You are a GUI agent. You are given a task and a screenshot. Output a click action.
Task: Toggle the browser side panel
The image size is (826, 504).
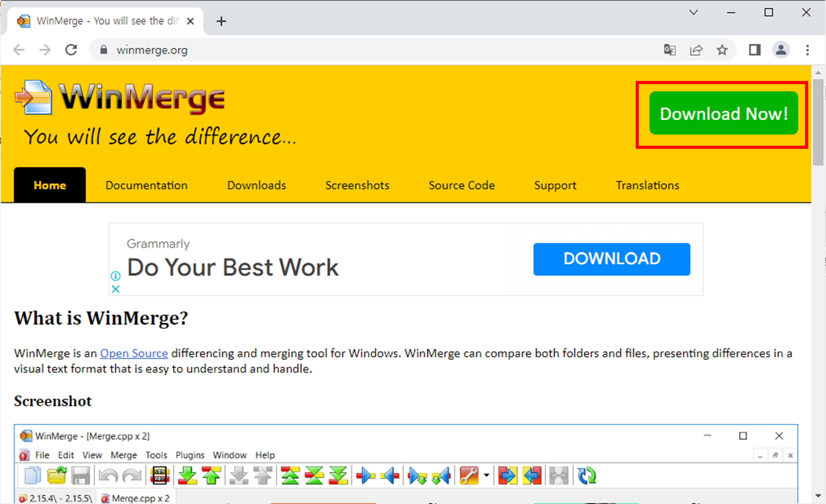coord(754,50)
